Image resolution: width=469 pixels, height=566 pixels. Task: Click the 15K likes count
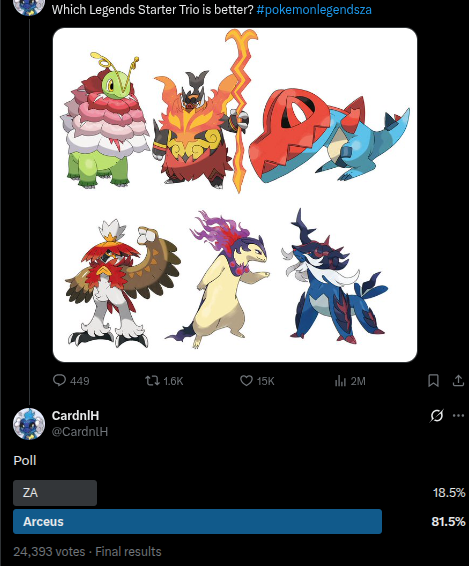tap(266, 381)
